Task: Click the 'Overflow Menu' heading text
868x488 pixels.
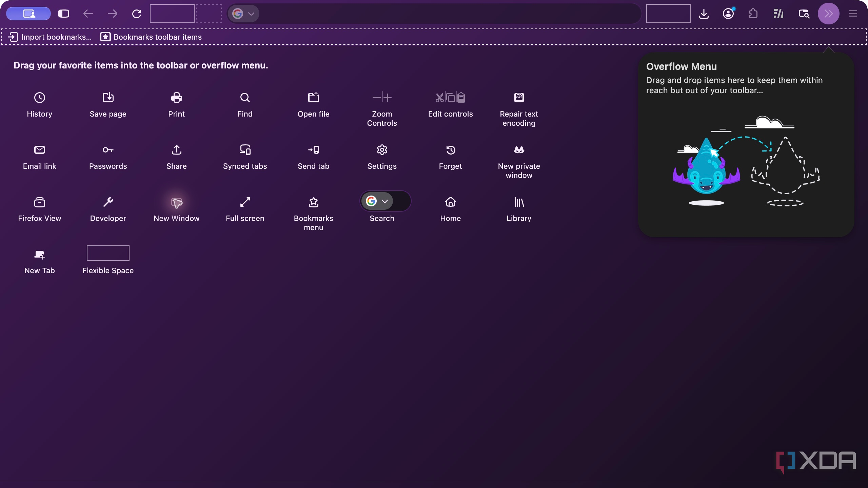Action: (682, 66)
